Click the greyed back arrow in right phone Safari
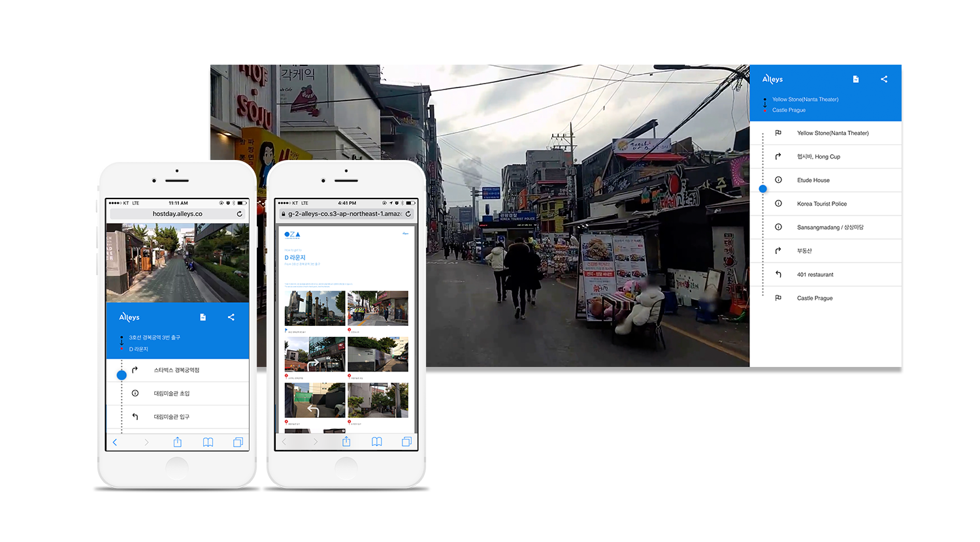Image resolution: width=980 pixels, height=542 pixels. pos(284,442)
